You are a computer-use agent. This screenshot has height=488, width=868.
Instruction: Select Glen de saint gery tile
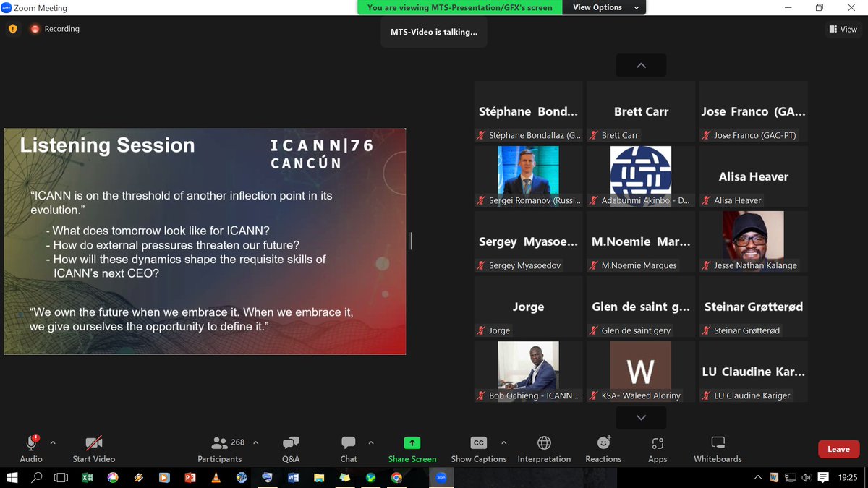pos(641,307)
